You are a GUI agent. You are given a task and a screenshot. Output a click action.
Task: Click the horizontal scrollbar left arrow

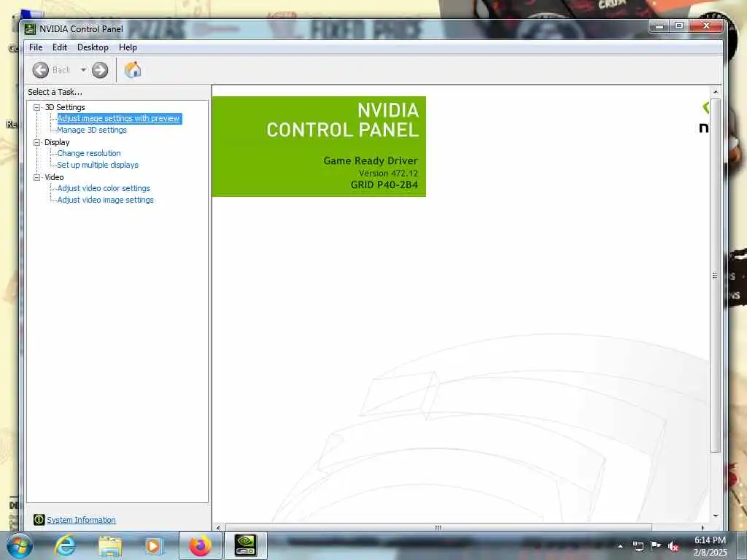[218, 528]
